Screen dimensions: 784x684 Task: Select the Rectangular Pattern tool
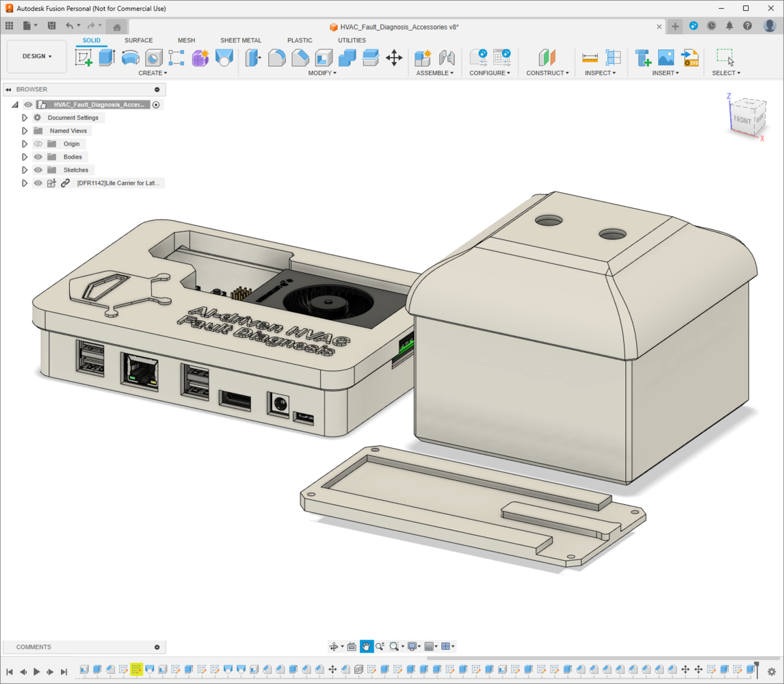pyautogui.click(x=177, y=57)
